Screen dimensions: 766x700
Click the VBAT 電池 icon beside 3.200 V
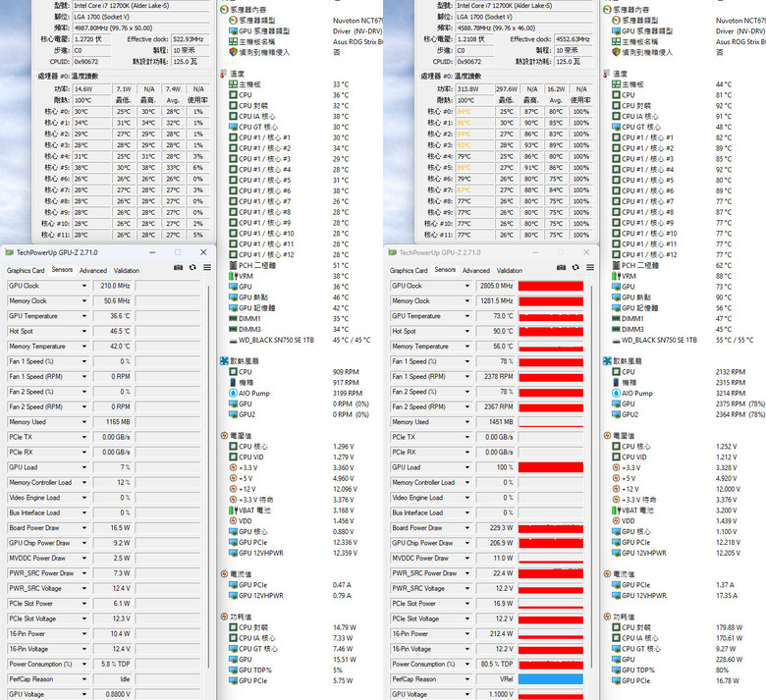(x=617, y=510)
